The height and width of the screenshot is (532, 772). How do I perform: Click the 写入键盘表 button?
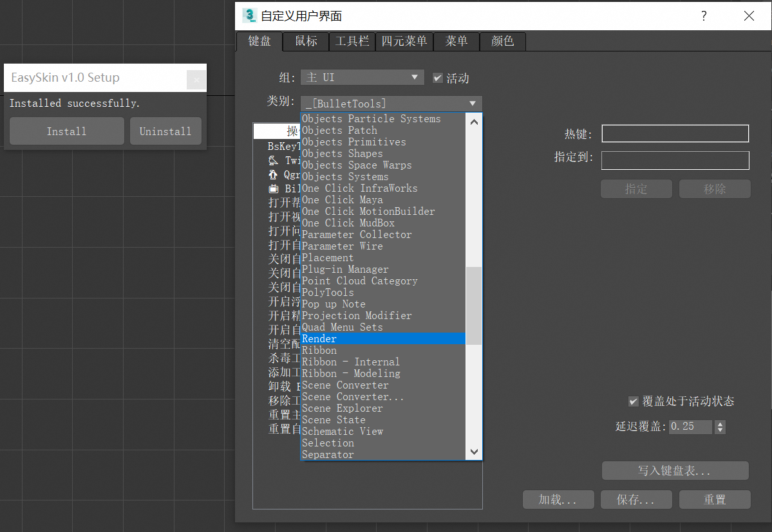tap(674, 470)
